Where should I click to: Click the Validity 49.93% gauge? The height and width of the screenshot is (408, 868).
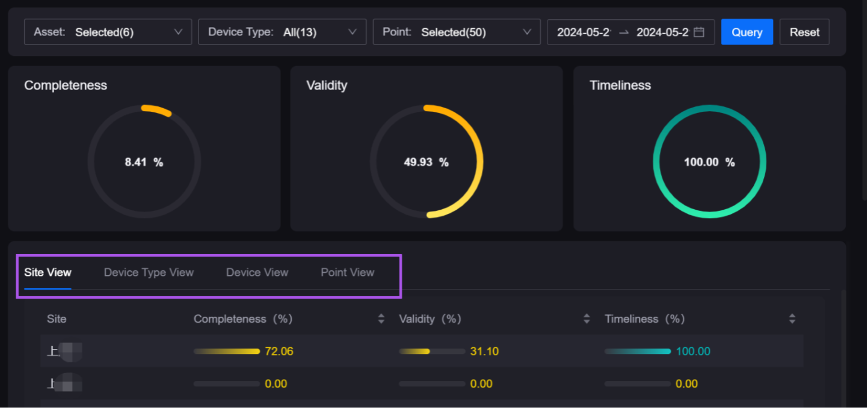point(426,162)
